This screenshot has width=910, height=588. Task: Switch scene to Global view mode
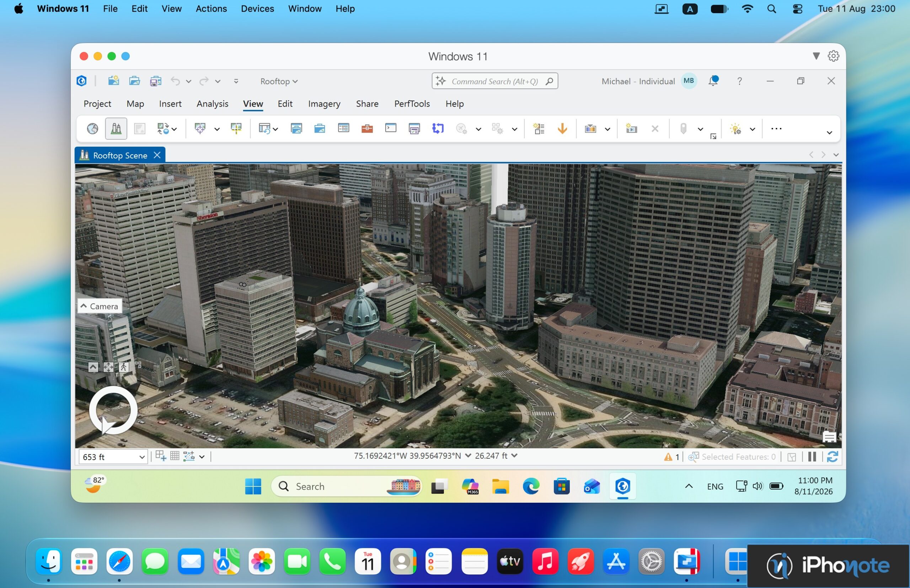92,129
